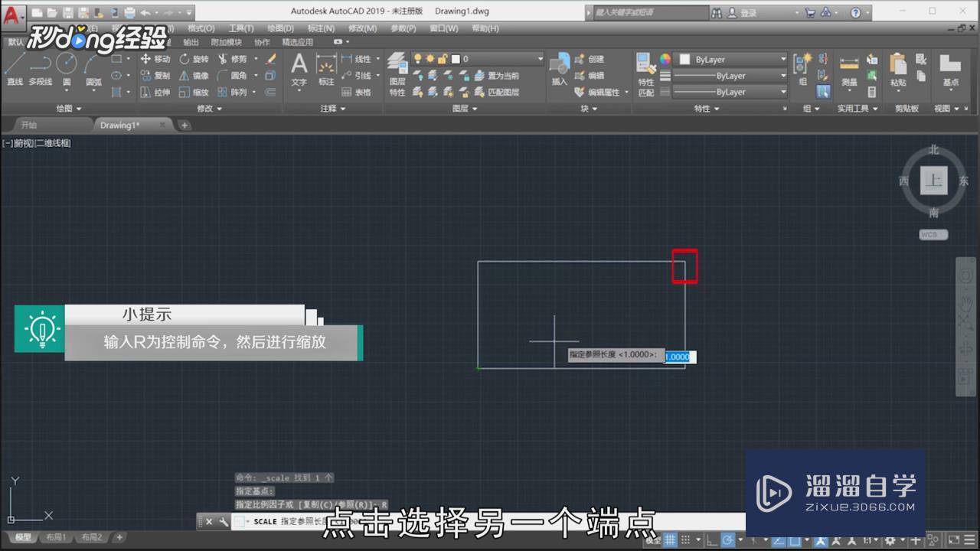Click the Erase pencil icon
This screenshot has width=980, height=551.
(270, 59)
